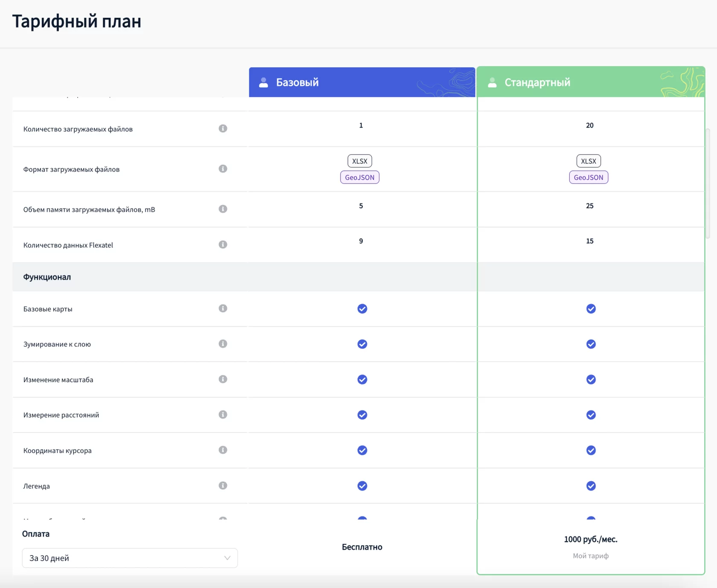Image resolution: width=717 pixels, height=588 pixels.
Task: Click the Мой тариф label
Action: point(591,556)
